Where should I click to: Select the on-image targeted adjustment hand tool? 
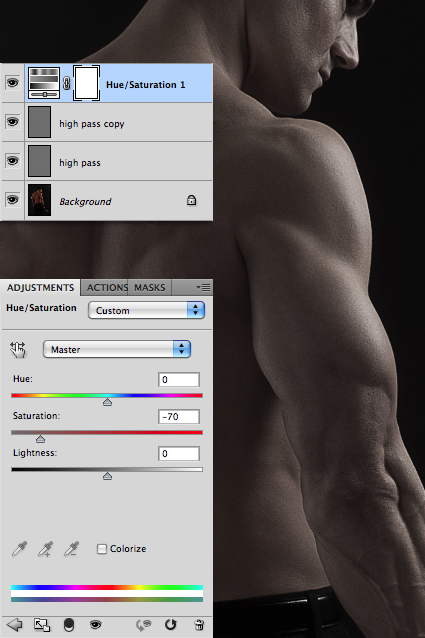pyautogui.click(x=18, y=350)
